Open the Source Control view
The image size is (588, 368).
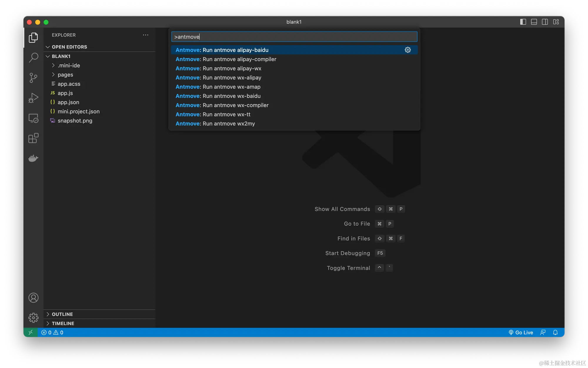(34, 78)
